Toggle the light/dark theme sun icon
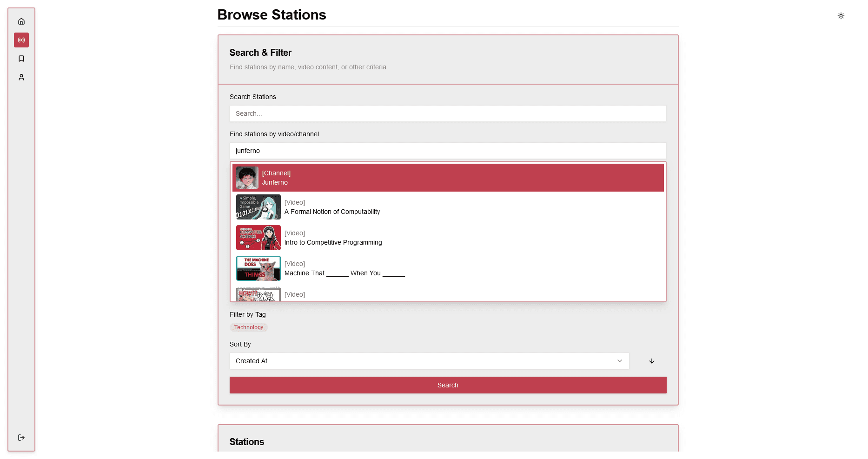The width and height of the screenshot is (868, 459). 841,16
